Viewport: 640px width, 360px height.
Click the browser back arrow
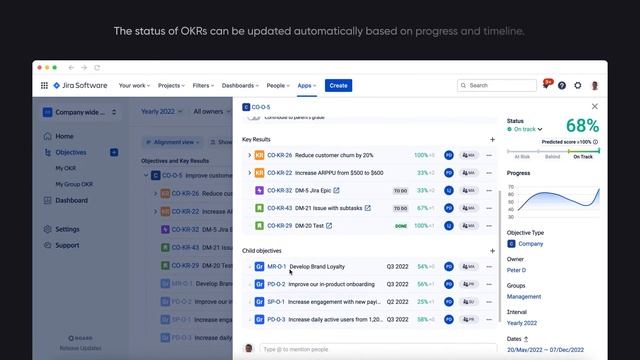[71, 67]
